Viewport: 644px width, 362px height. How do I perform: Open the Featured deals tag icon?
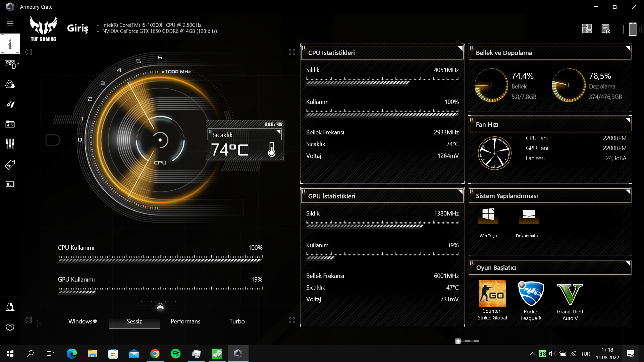(x=10, y=165)
